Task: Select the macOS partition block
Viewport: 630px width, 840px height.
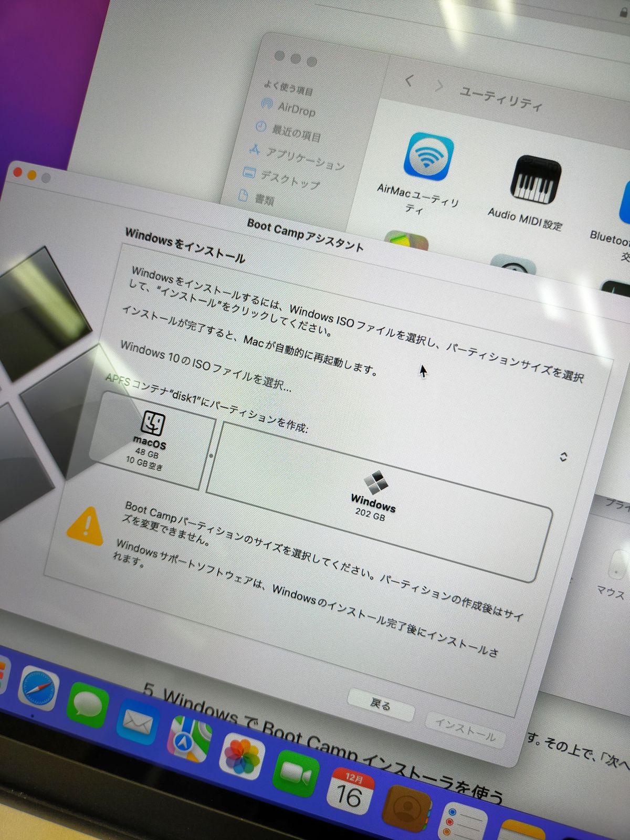Action: (x=152, y=440)
